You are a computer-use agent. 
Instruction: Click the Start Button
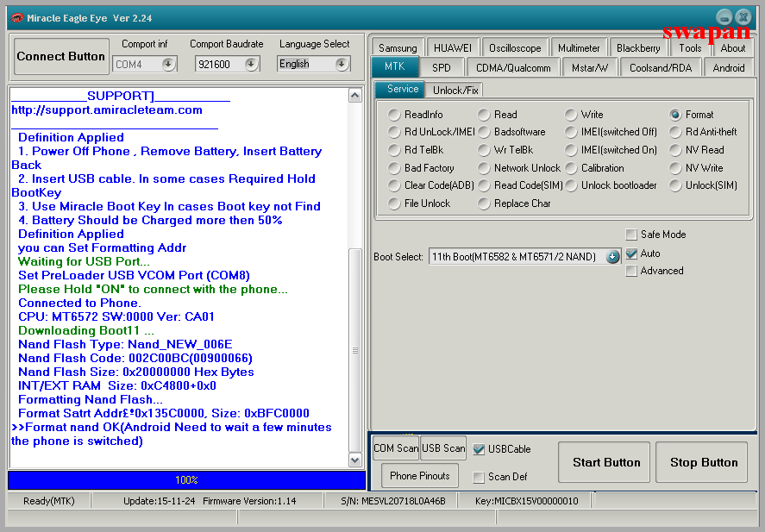click(x=604, y=462)
